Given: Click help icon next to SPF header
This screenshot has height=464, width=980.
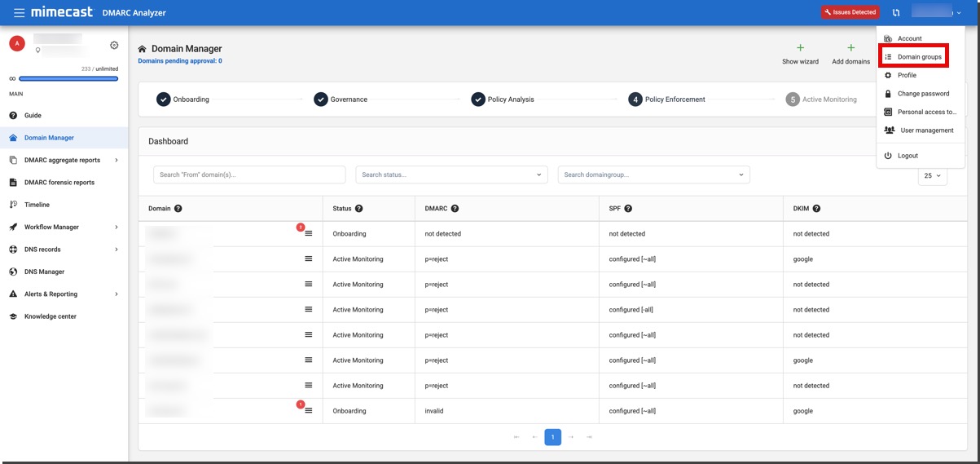Looking at the screenshot, I should pyautogui.click(x=628, y=209).
